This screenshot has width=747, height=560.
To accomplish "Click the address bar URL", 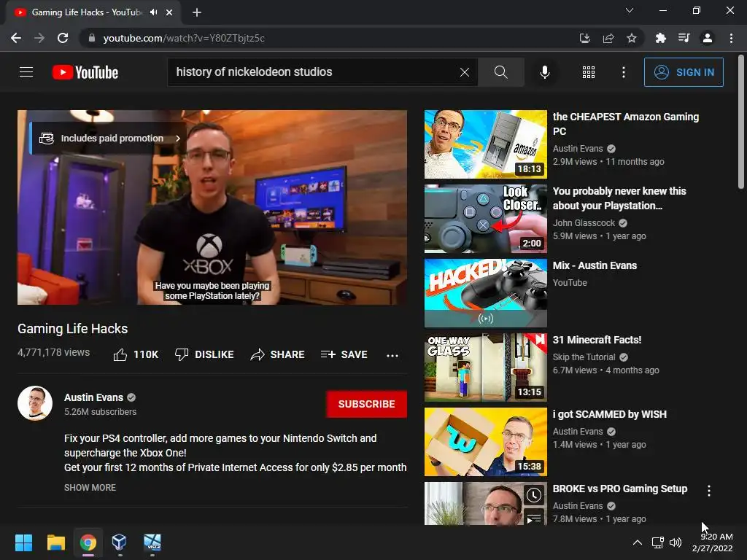I will [184, 38].
